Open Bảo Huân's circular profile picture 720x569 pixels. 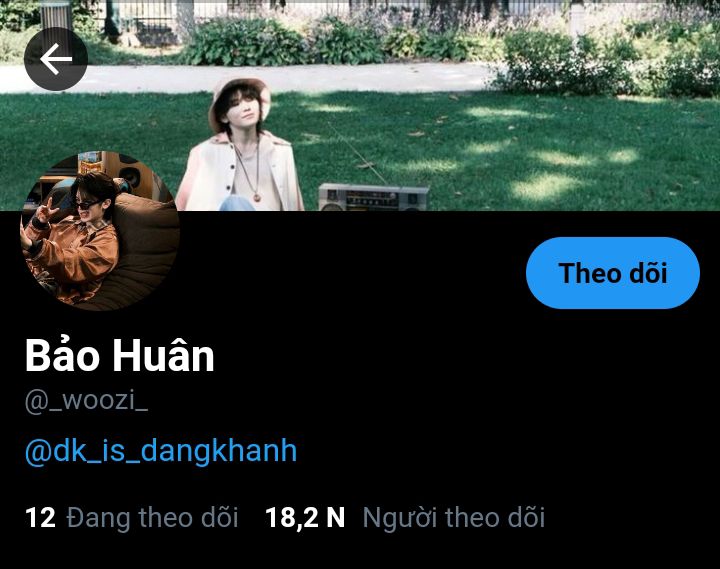tap(100, 231)
